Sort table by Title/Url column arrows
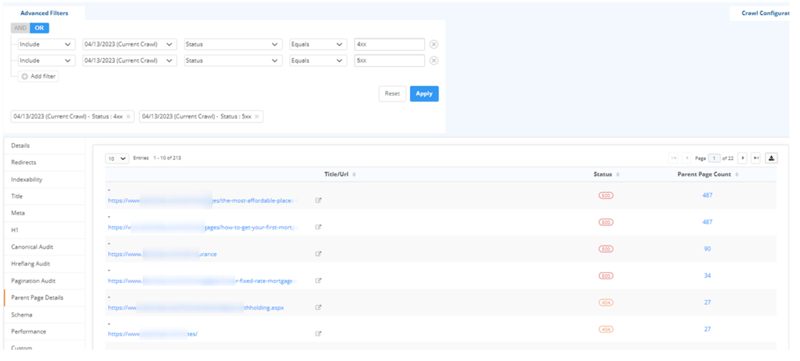 354,174
